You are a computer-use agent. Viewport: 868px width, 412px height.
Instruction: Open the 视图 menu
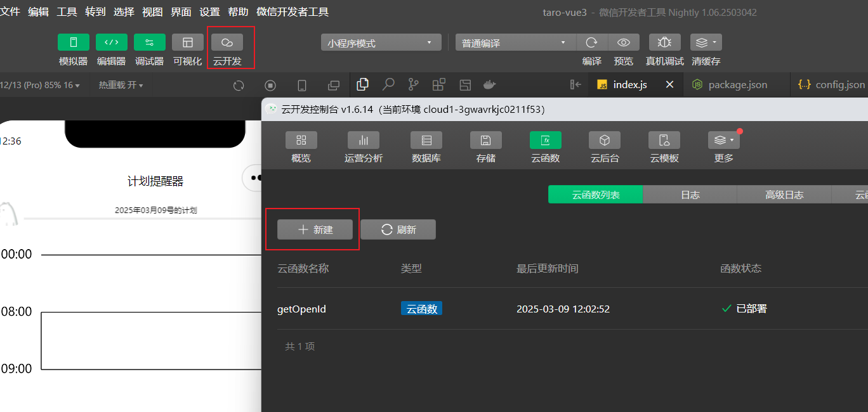tap(152, 12)
